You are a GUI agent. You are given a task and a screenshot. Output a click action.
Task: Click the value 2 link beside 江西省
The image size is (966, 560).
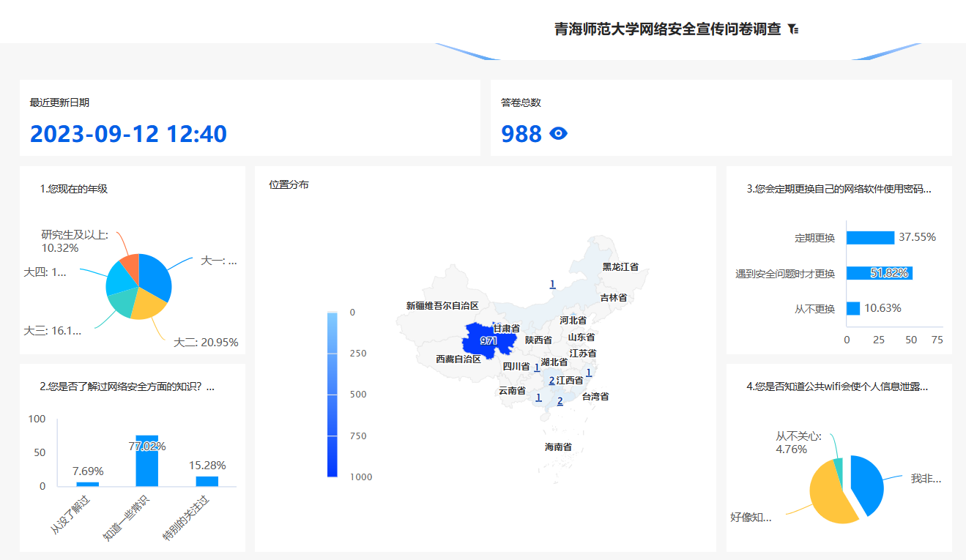coord(551,380)
